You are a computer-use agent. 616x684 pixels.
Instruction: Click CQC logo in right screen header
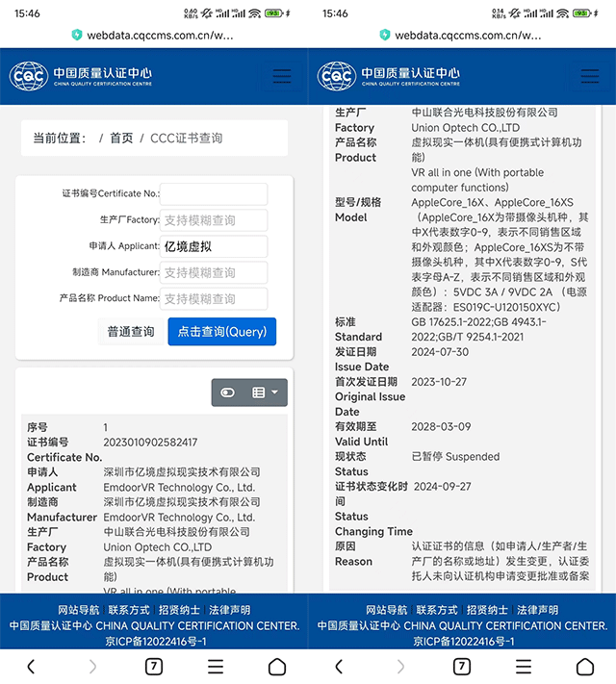click(x=389, y=76)
